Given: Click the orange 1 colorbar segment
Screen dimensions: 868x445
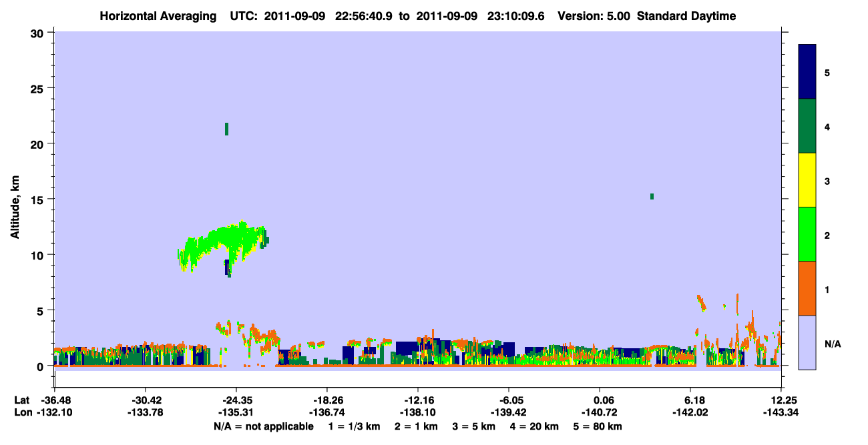Looking at the screenshot, I should [807, 288].
